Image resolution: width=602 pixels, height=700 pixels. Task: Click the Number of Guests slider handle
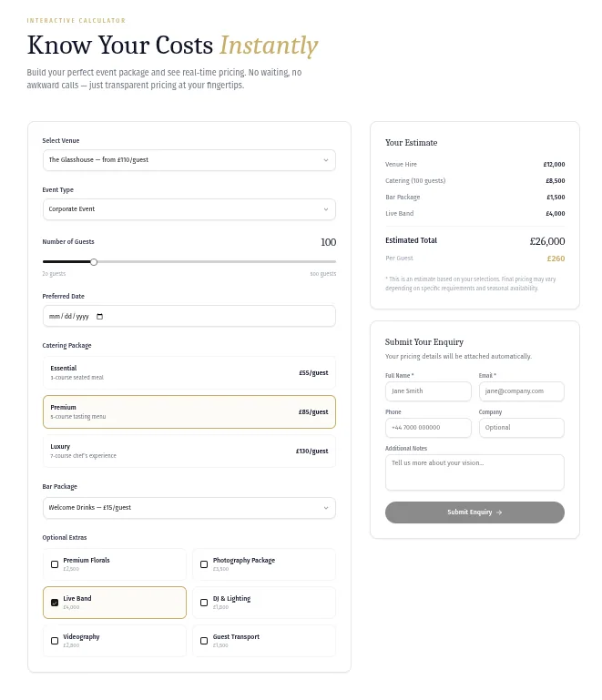tap(94, 262)
